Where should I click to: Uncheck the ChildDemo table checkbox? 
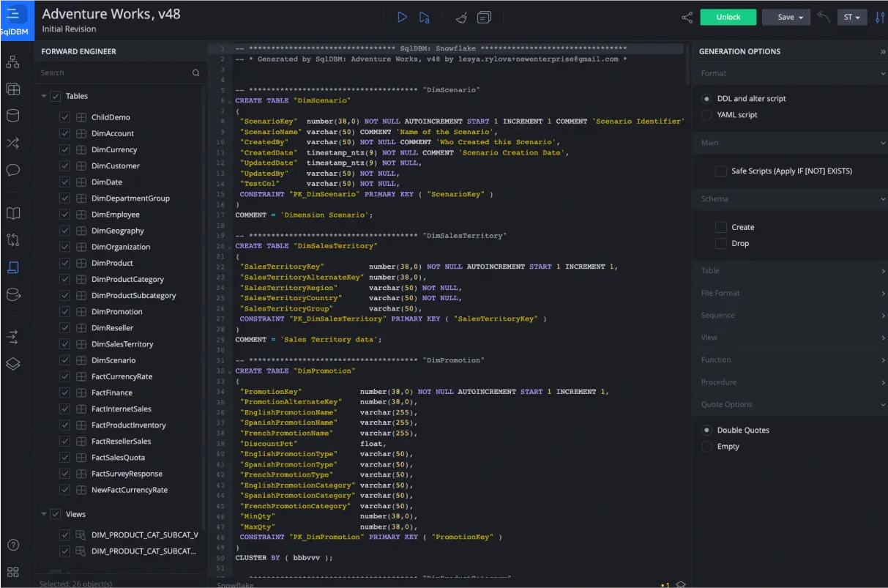coord(64,117)
